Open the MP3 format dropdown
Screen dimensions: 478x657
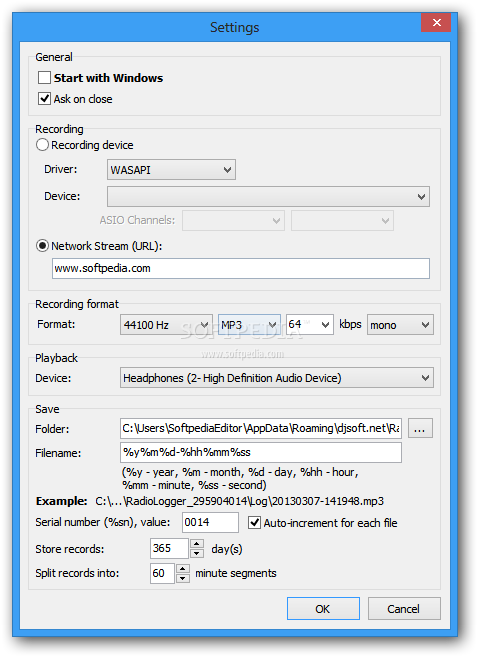[249, 325]
